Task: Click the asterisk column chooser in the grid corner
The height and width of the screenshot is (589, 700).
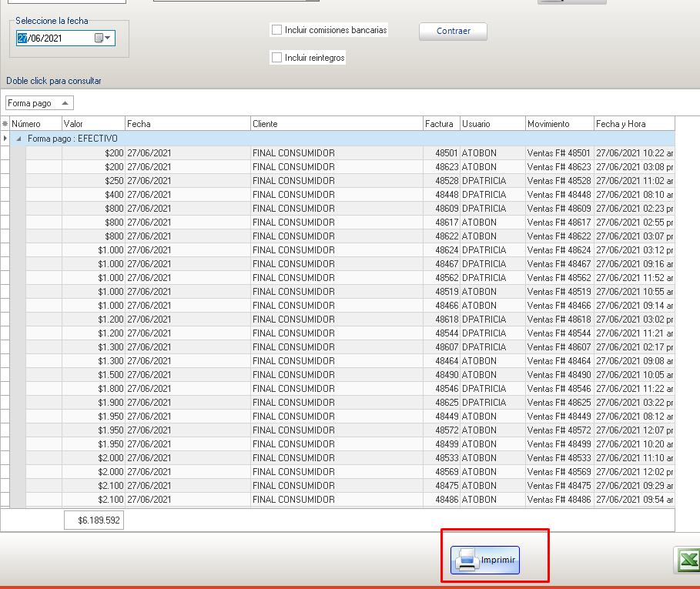Action: 5,124
